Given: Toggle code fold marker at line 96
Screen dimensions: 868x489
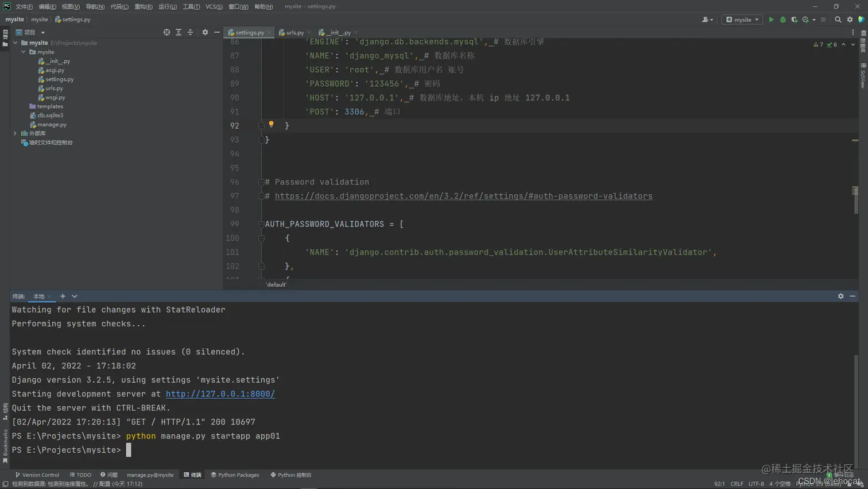Looking at the screenshot, I should click(261, 182).
